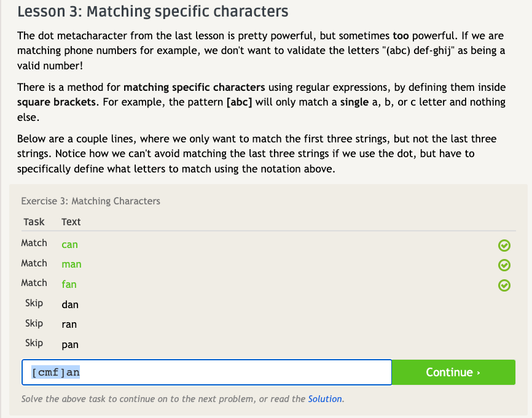Focus the regex pattern input field
The width and height of the screenshot is (532, 418).
(206, 372)
